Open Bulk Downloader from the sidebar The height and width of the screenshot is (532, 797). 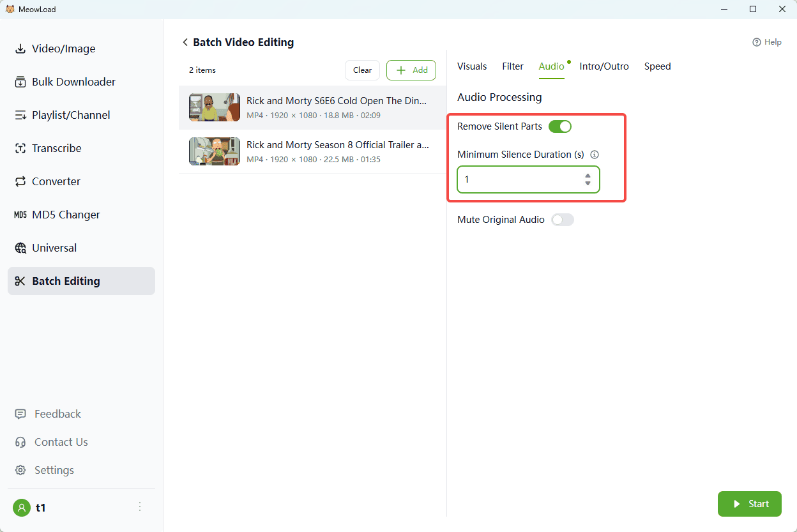(x=73, y=82)
